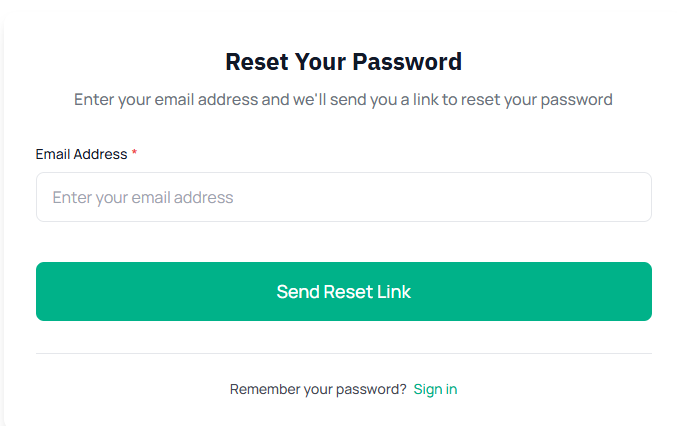This screenshot has height=426, width=677.
Task: Click the horizontal divider above Sign in
Action: coord(343,353)
